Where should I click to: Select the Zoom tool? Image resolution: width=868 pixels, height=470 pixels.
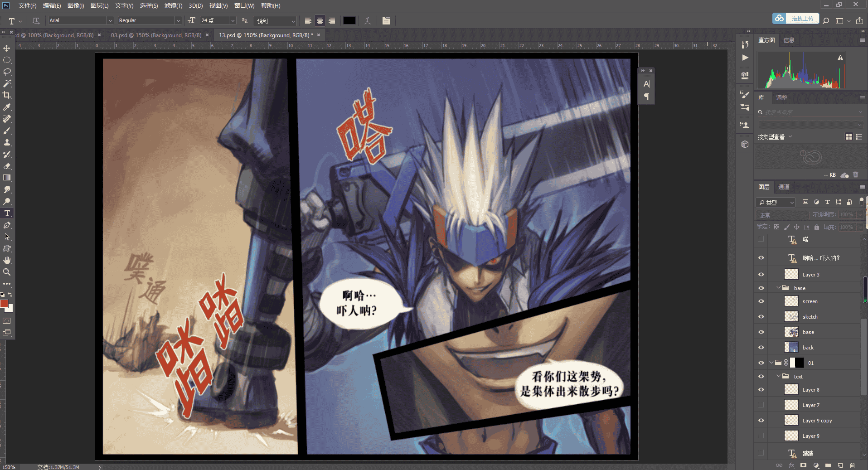tap(7, 272)
